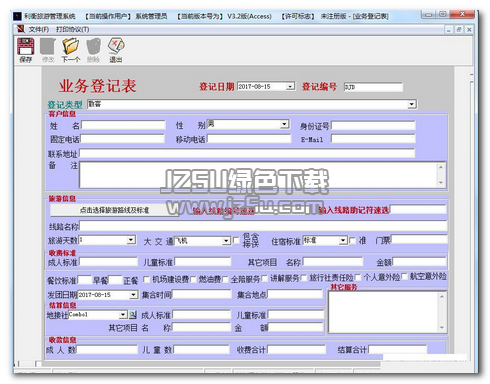Image resolution: width=490 pixels, height=384 pixels.
Task: Expand the 地接社 Combo1 dropdown
Action: (123, 314)
